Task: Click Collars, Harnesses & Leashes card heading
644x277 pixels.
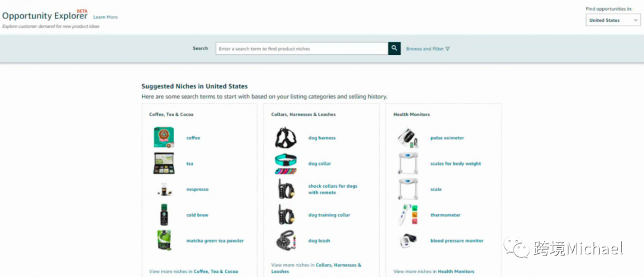Action: [x=304, y=114]
